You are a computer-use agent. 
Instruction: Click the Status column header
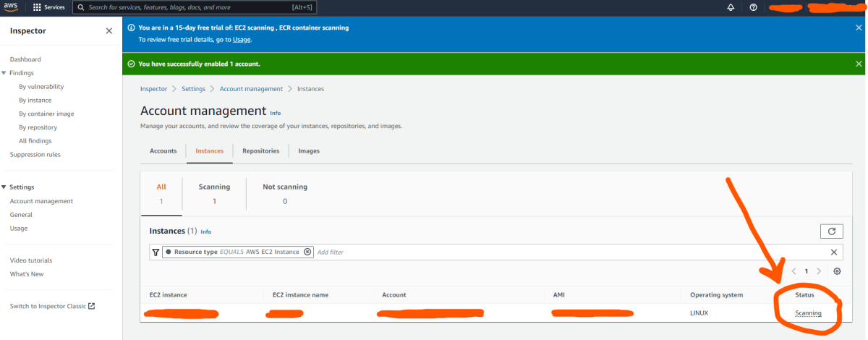pyautogui.click(x=804, y=295)
